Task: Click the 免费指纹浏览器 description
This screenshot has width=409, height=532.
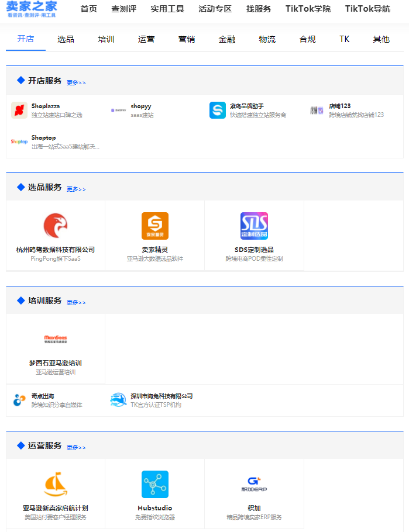Action: 155,517
